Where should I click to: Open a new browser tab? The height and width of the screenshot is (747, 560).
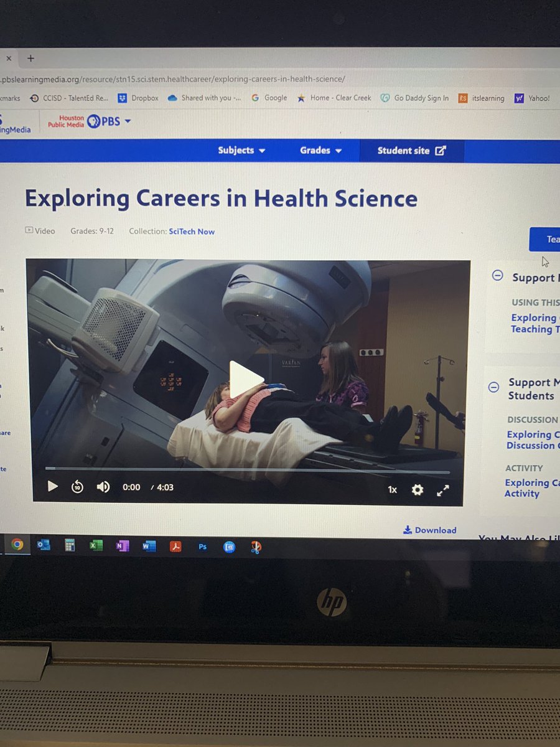pos(30,58)
